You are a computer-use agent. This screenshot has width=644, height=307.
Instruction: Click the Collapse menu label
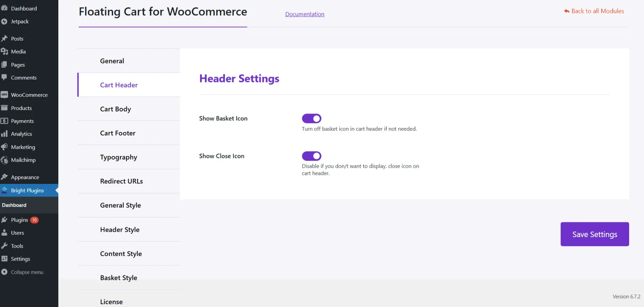pyautogui.click(x=27, y=272)
